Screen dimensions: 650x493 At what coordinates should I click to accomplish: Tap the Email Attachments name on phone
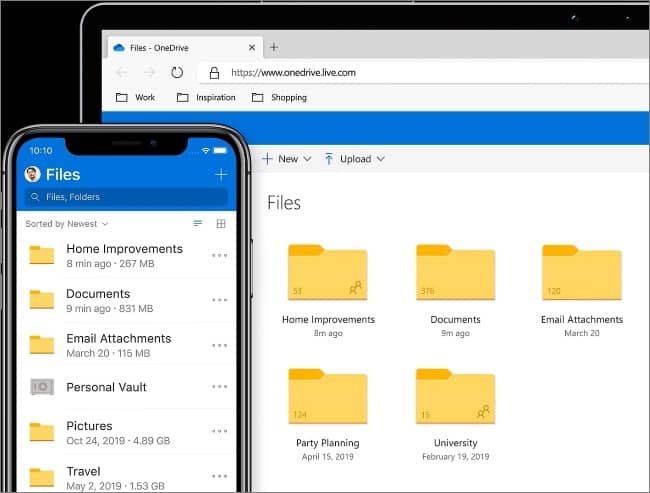click(119, 338)
